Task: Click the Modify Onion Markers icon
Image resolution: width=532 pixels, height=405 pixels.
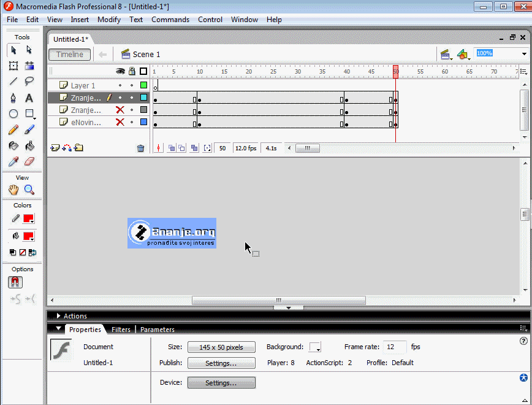Action: 207,148
